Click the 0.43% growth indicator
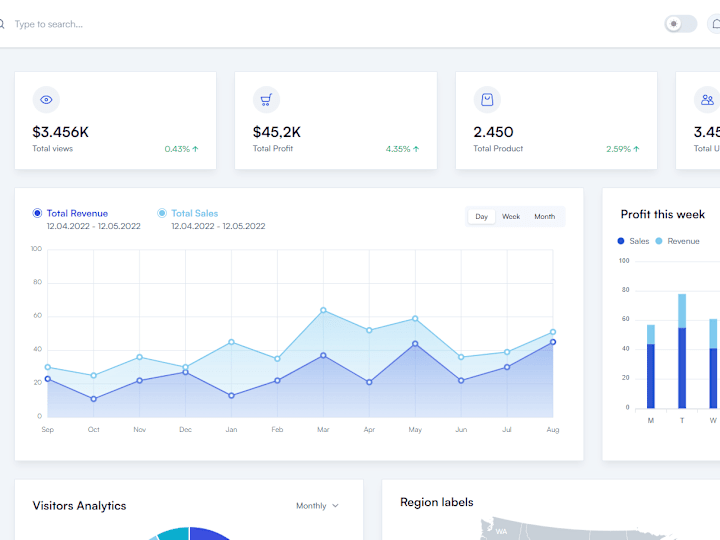This screenshot has height=540, width=720. point(182,149)
